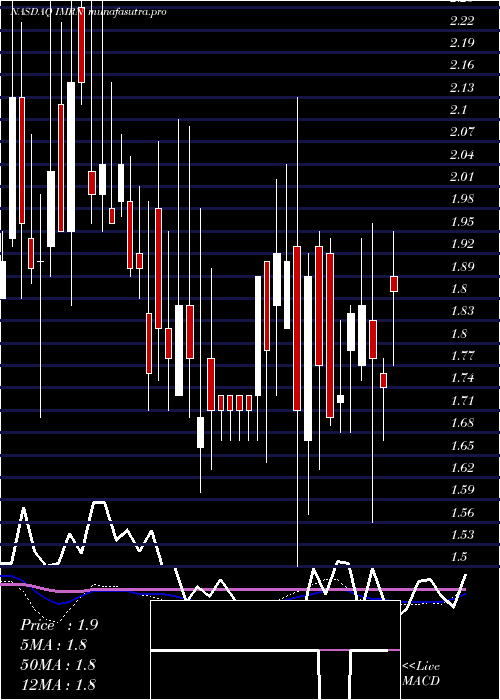Select the 1.89 axis value

462,267
